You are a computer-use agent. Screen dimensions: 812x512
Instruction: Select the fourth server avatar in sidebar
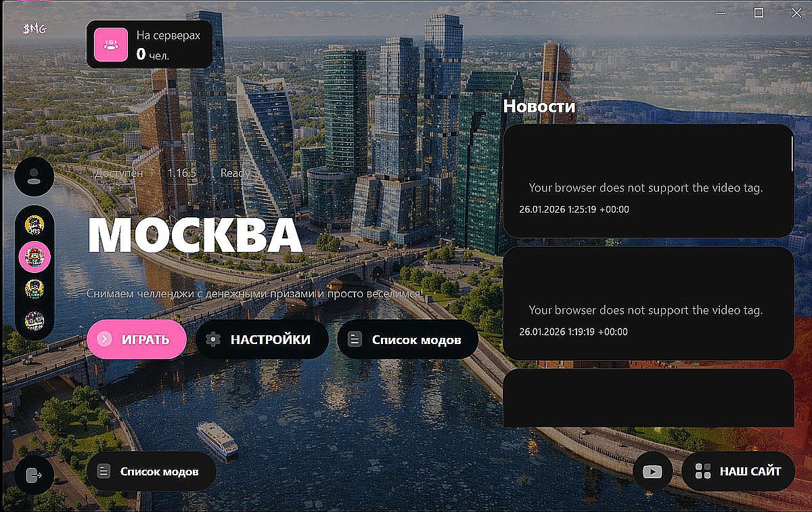pyautogui.click(x=35, y=321)
